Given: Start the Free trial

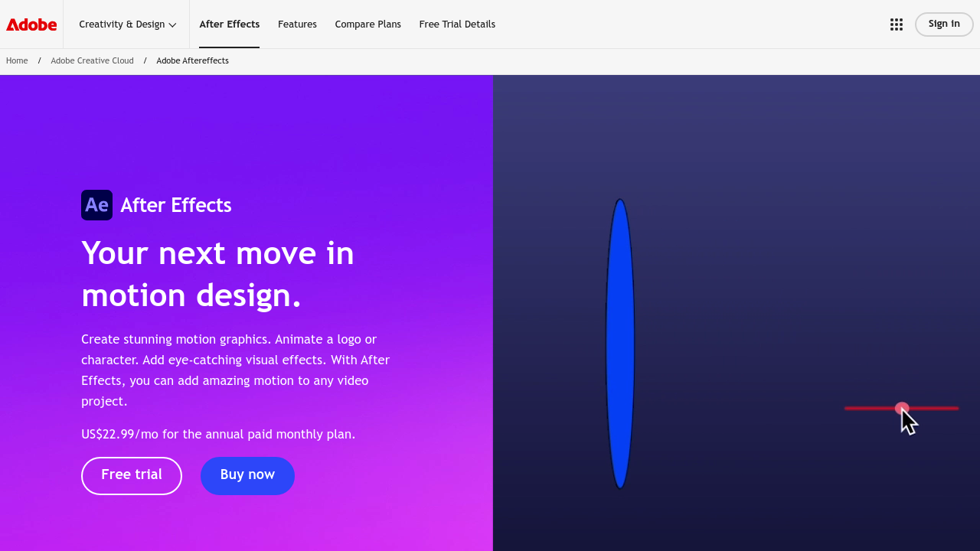Looking at the screenshot, I should (x=131, y=475).
